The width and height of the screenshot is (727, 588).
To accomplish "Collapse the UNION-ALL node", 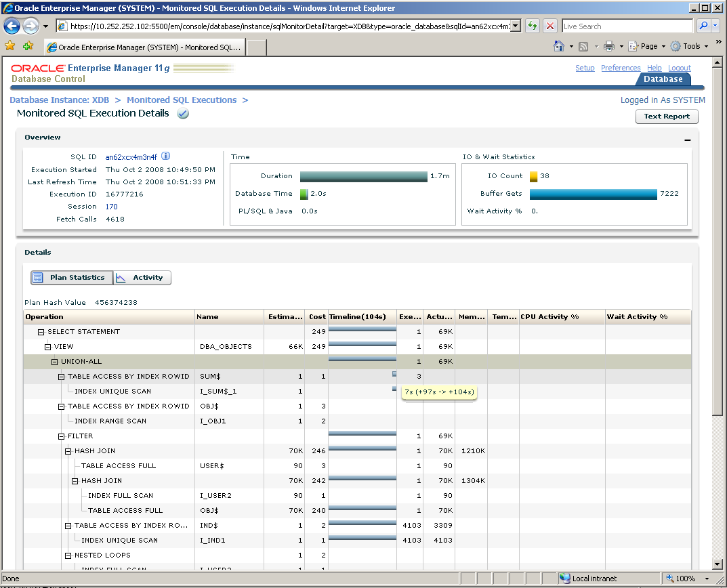I will click(54, 362).
